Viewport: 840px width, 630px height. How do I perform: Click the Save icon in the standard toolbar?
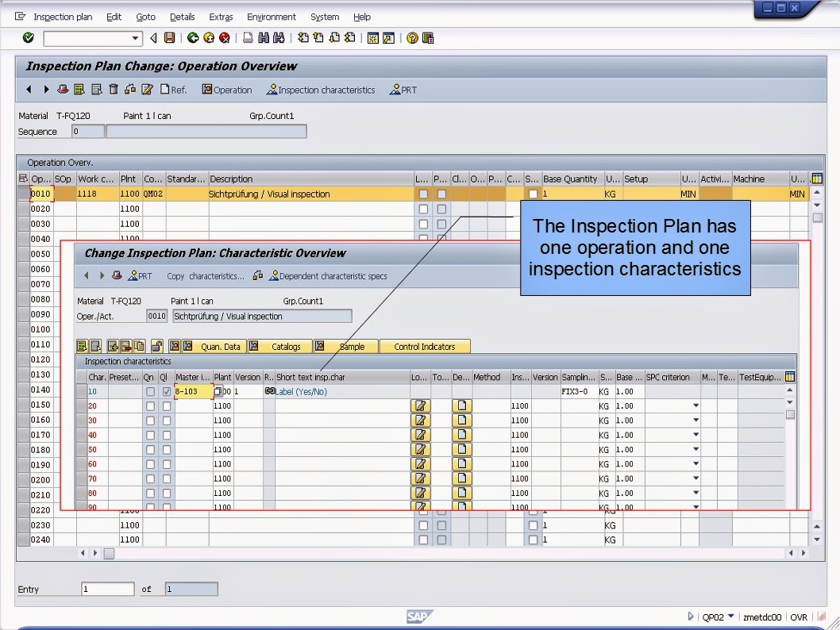click(x=168, y=37)
